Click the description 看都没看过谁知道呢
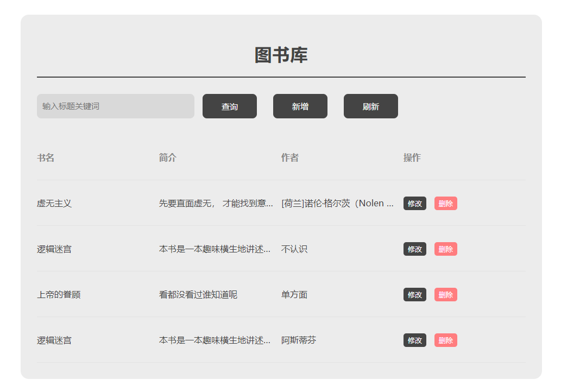The width and height of the screenshot is (561, 392). 198,295
